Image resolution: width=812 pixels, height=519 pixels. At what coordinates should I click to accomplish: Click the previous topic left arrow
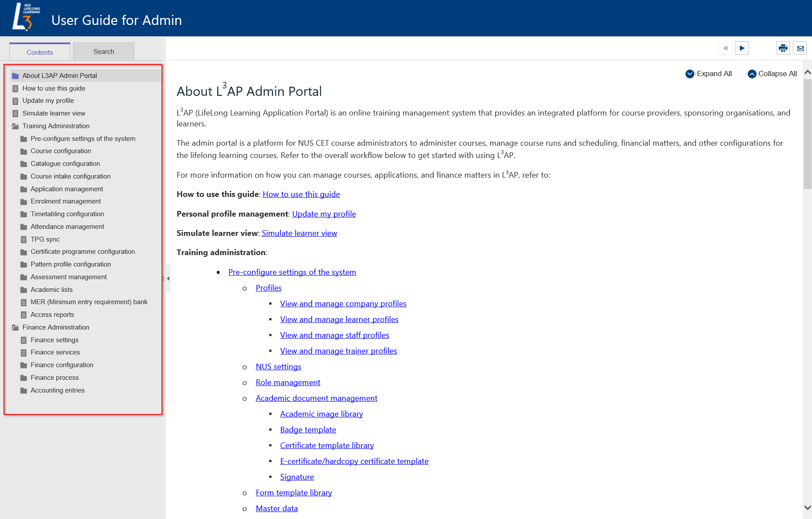[x=725, y=48]
